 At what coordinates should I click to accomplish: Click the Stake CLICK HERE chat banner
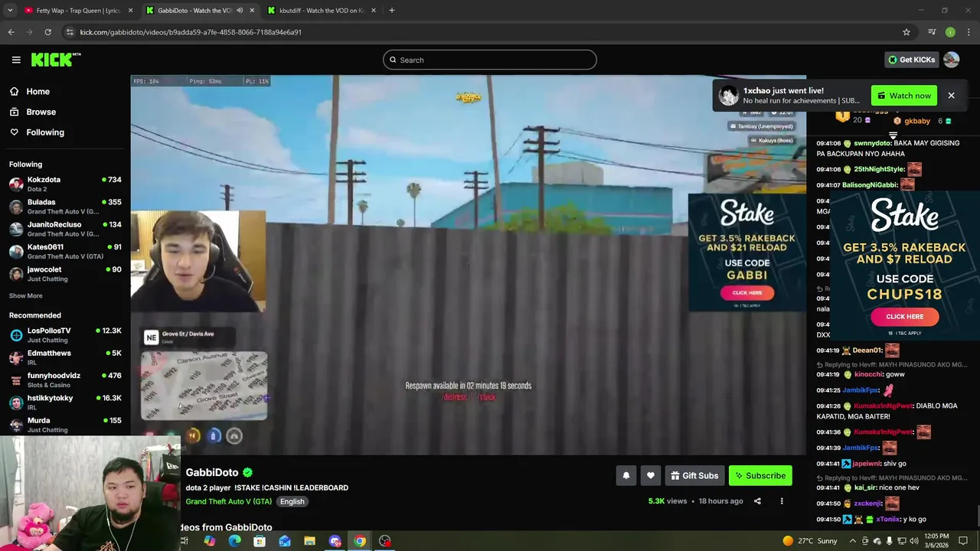coord(904,316)
